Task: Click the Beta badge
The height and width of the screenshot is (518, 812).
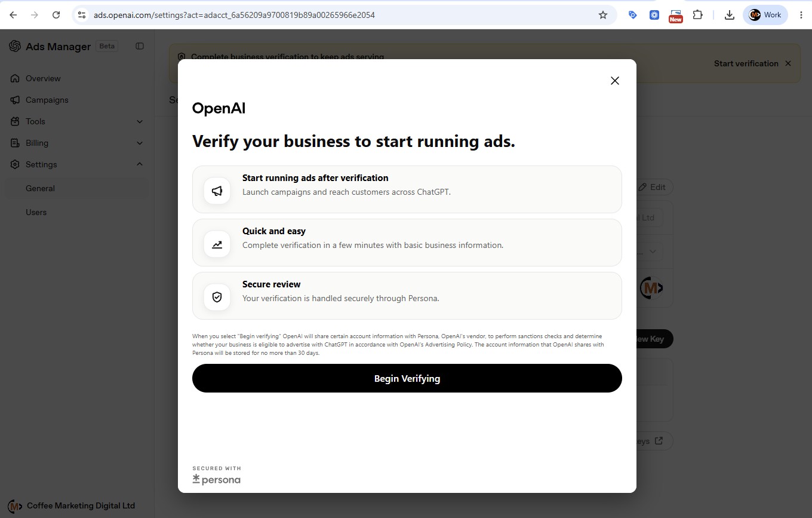Action: (x=107, y=46)
